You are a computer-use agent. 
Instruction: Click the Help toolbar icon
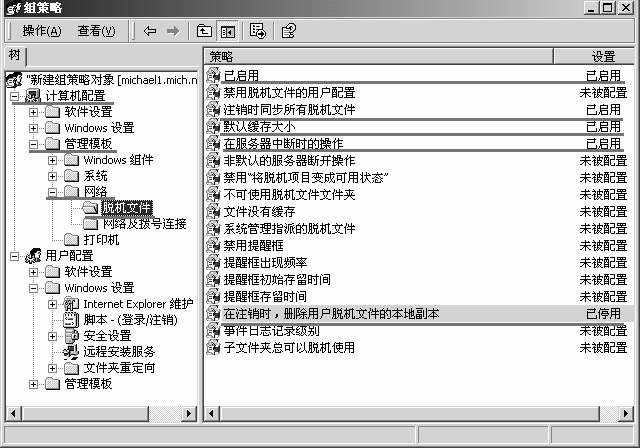pyautogui.click(x=289, y=31)
